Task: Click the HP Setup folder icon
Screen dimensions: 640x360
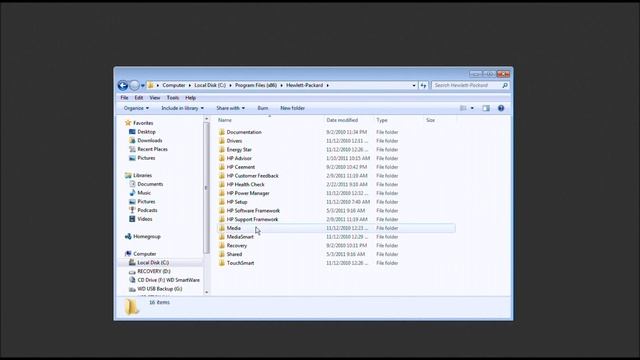Action: [x=222, y=202]
